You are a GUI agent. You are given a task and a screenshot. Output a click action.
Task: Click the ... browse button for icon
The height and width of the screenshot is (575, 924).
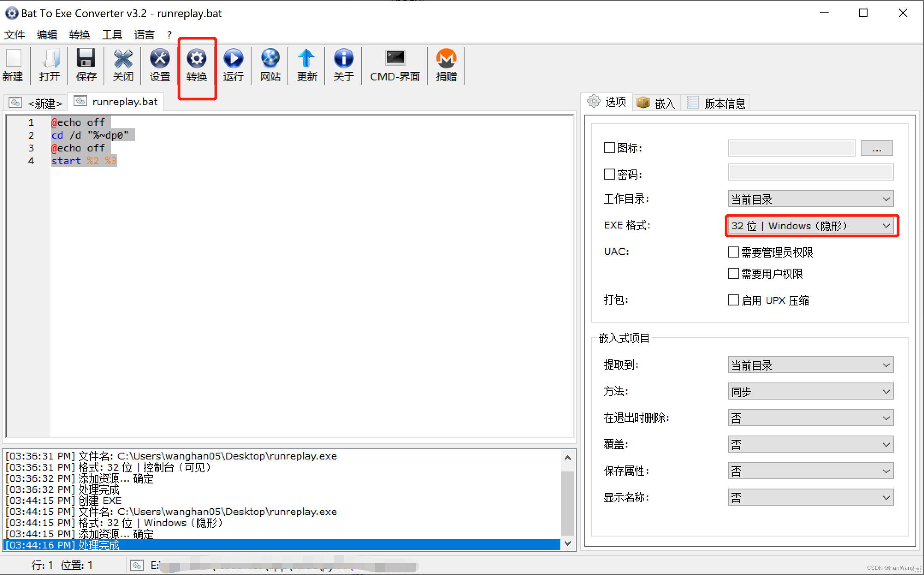point(877,148)
